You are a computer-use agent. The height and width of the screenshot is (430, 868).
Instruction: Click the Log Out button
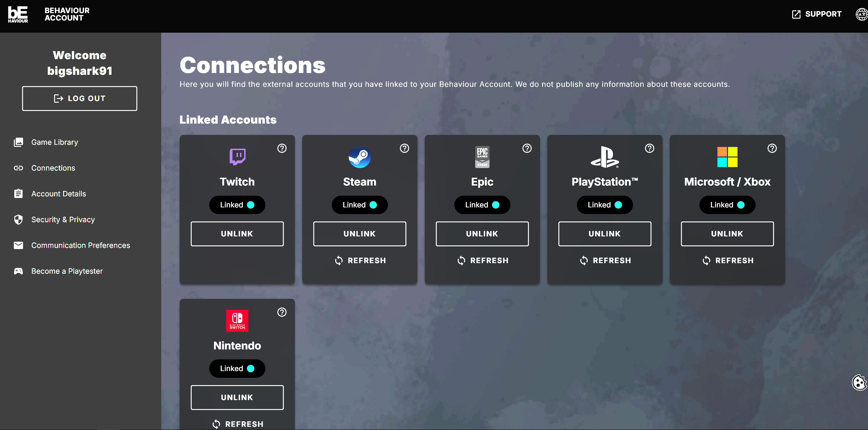coord(79,98)
